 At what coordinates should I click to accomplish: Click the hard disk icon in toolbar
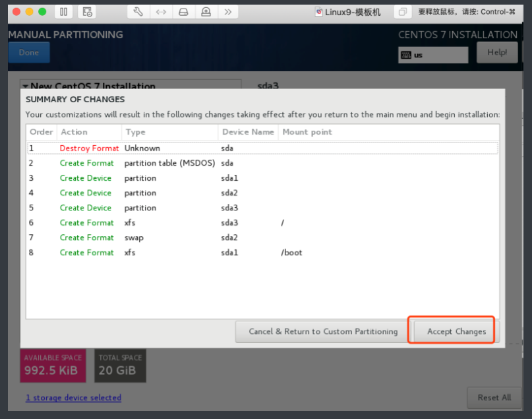pyautogui.click(x=183, y=12)
